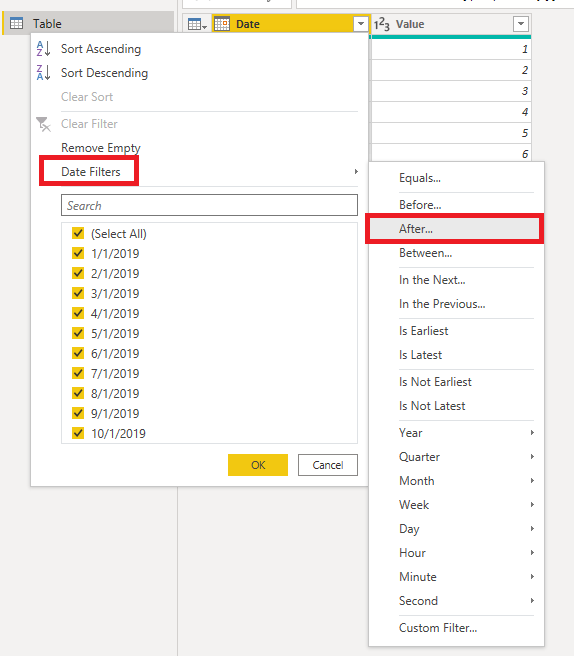Select the Table query in Queries pane
Screen dimensions: 574x656
[x=88, y=23]
